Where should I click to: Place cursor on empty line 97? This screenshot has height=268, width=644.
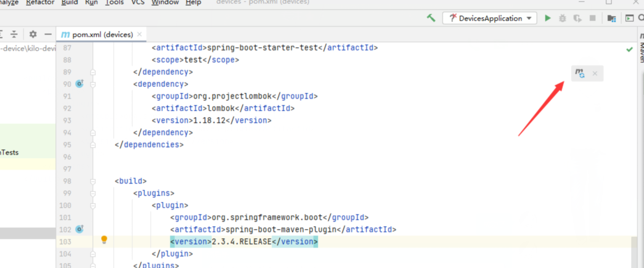click(361, 169)
